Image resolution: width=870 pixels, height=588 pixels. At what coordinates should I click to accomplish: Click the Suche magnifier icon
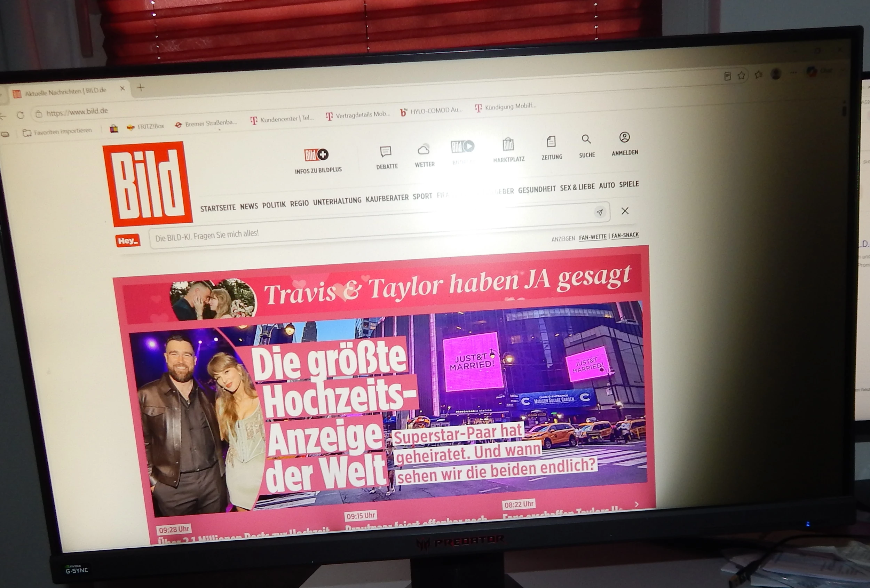coord(586,139)
